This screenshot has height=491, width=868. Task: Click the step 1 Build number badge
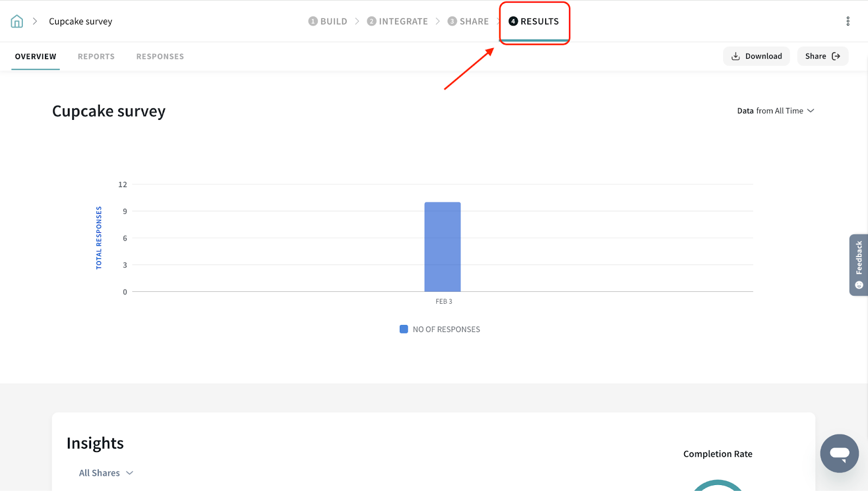(x=313, y=21)
